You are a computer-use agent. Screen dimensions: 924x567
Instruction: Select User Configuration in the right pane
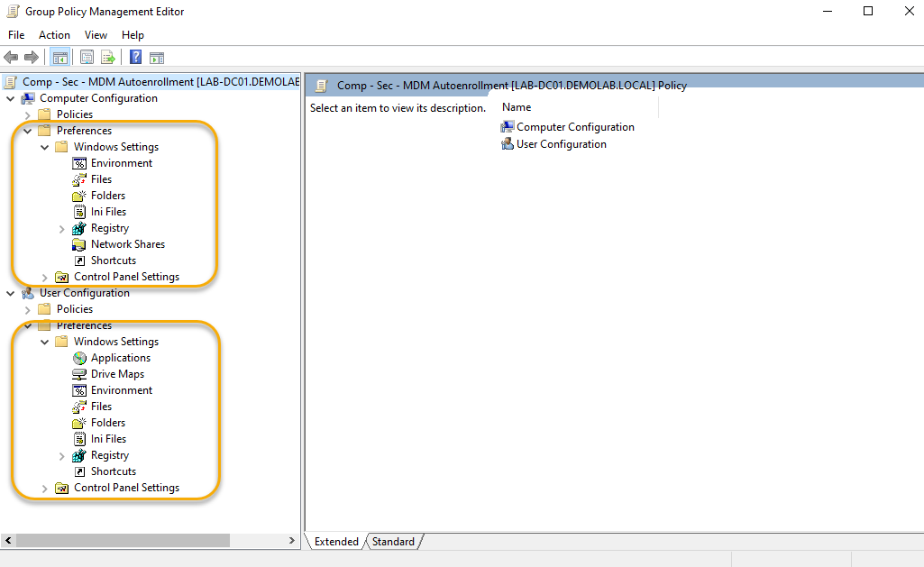click(x=561, y=144)
